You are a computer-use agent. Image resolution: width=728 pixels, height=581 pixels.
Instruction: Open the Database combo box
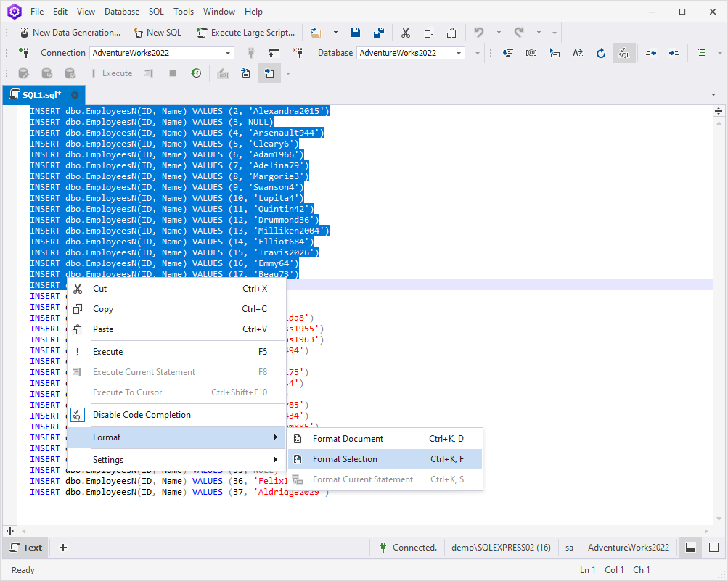tap(411, 53)
